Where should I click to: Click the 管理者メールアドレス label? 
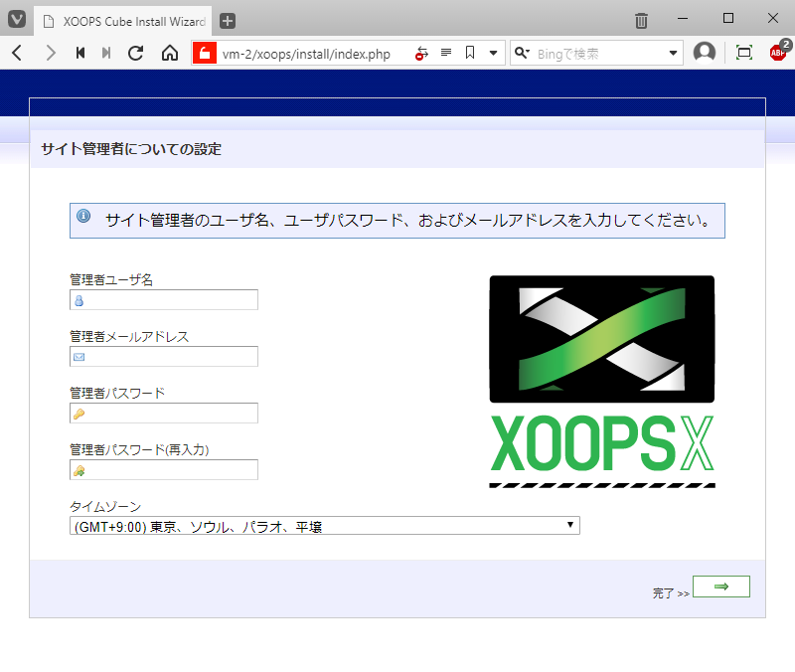[129, 336]
